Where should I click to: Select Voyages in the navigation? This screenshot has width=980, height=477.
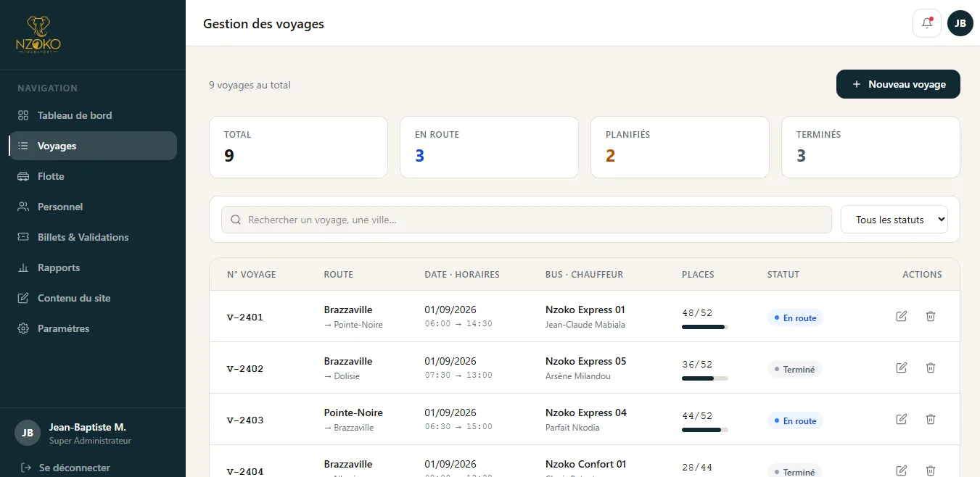pos(93,146)
